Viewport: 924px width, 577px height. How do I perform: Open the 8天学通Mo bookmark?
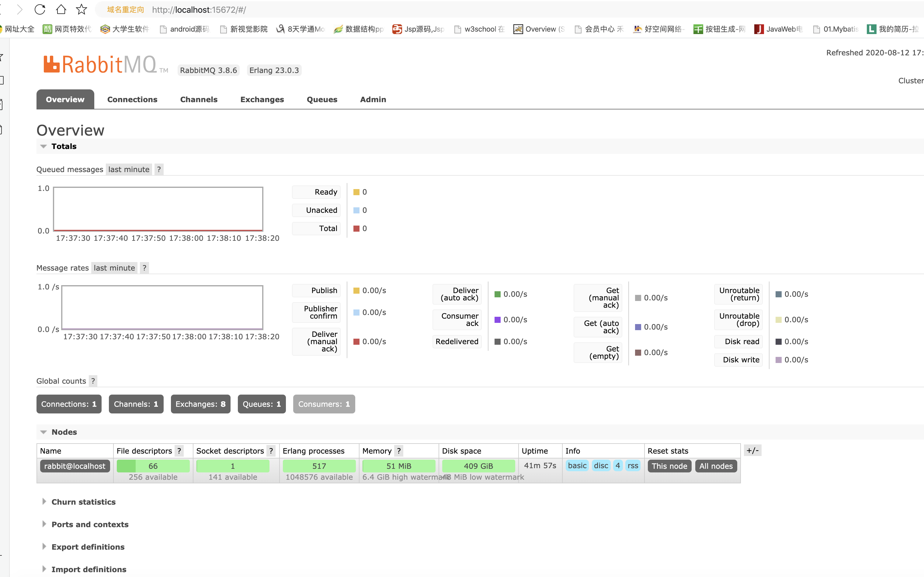coord(300,29)
